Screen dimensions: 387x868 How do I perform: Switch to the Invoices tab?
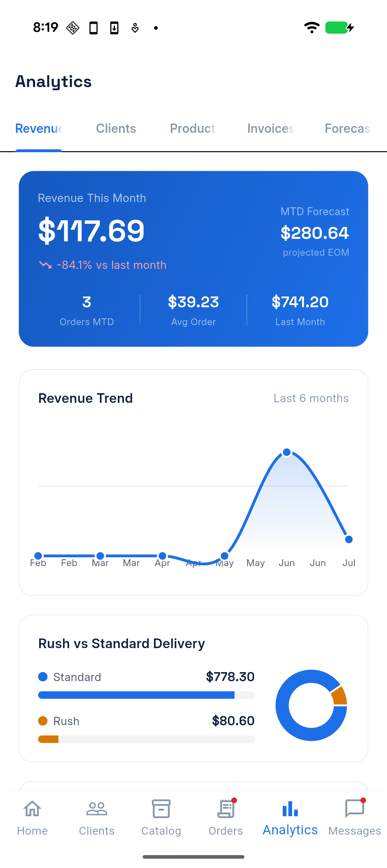pyautogui.click(x=271, y=129)
